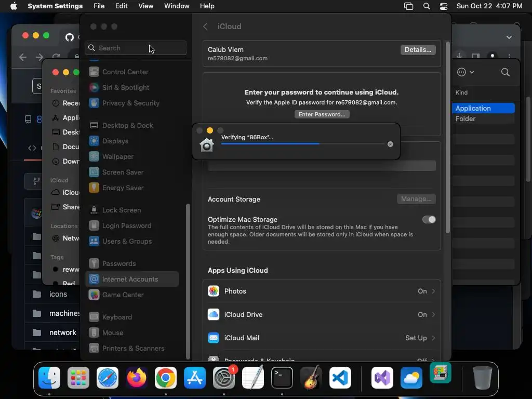
Task: Open Google Chrome from the Dock
Action: pos(166,378)
